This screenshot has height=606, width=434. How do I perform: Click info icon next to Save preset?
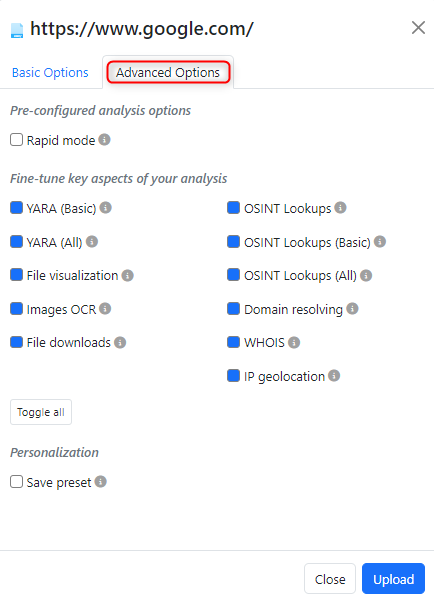click(100, 482)
